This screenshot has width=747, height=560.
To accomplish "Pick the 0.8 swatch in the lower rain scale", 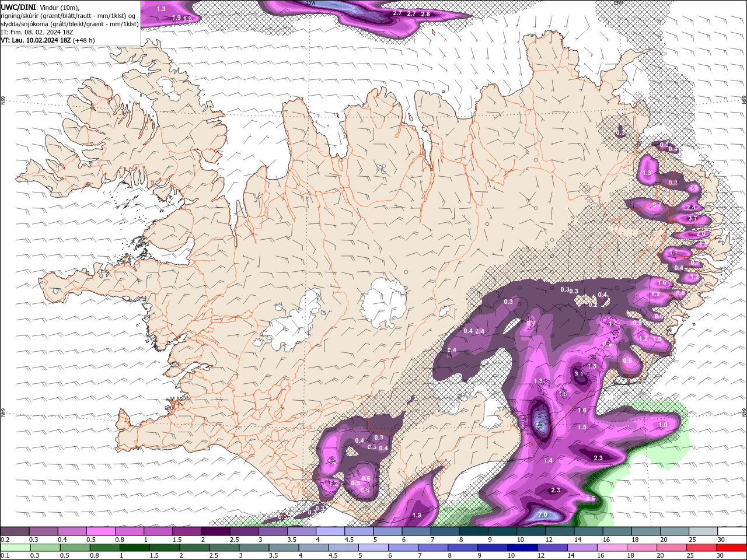I will pos(104,548).
